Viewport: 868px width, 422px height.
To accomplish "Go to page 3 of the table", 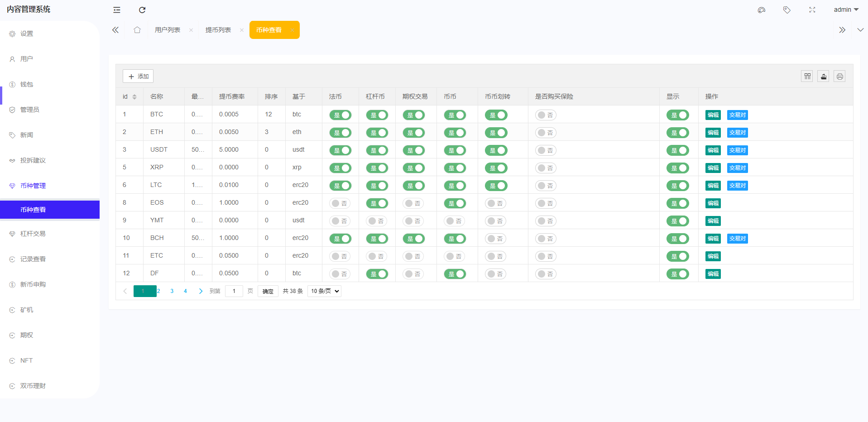I will [x=172, y=291].
